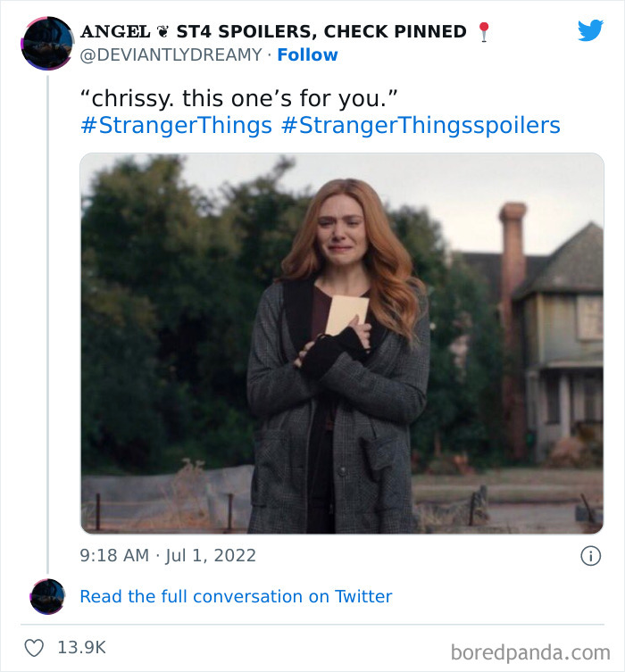The image size is (625, 672).
Task: Open the embedded tweet photo
Action: [x=342, y=344]
